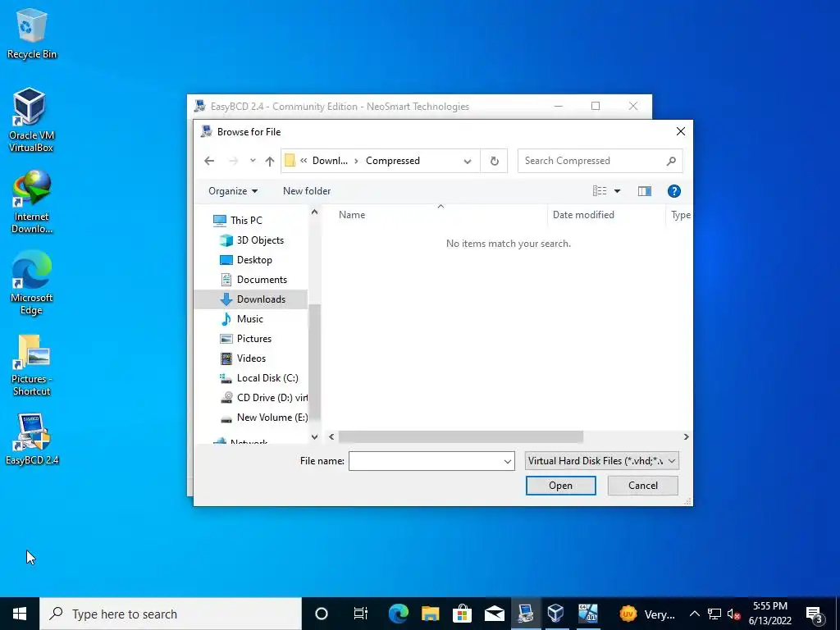This screenshot has width=840, height=630.
Task: Open the Recycle Bin desktop icon
Action: (x=32, y=34)
